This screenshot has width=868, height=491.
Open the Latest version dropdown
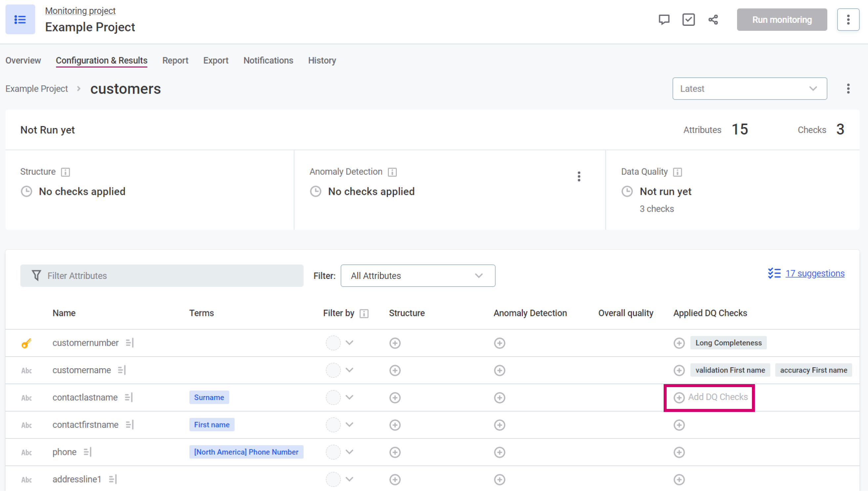[749, 89]
